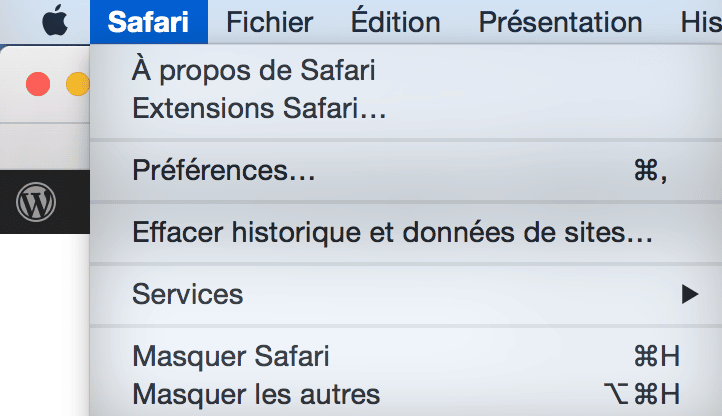722x416 pixels.
Task: Open the partially visible Historique menu
Action: (701, 22)
